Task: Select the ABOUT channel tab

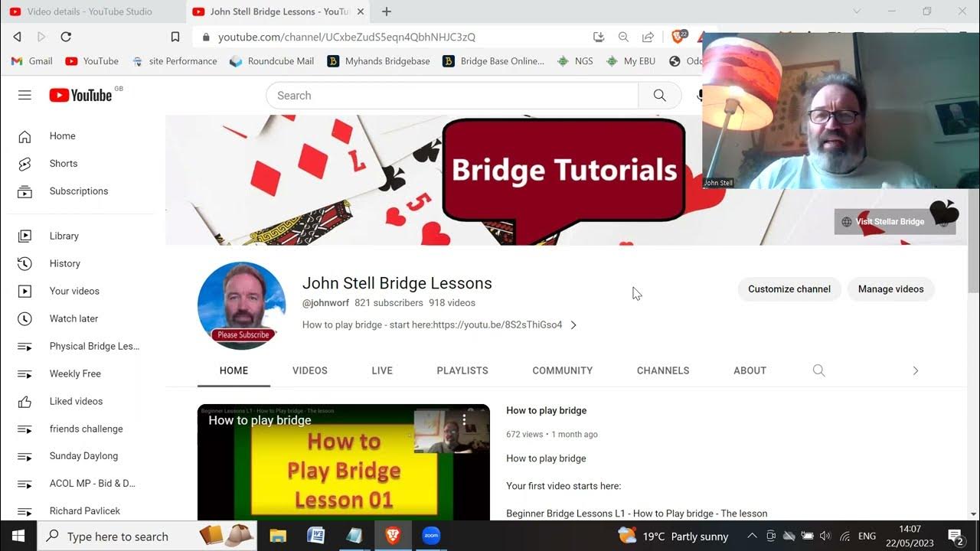Action: pos(750,370)
